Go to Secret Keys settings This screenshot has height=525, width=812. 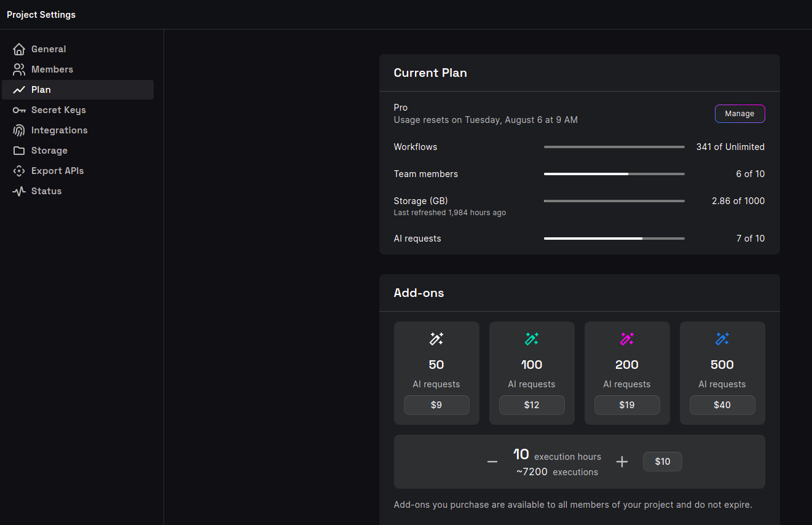(78, 110)
